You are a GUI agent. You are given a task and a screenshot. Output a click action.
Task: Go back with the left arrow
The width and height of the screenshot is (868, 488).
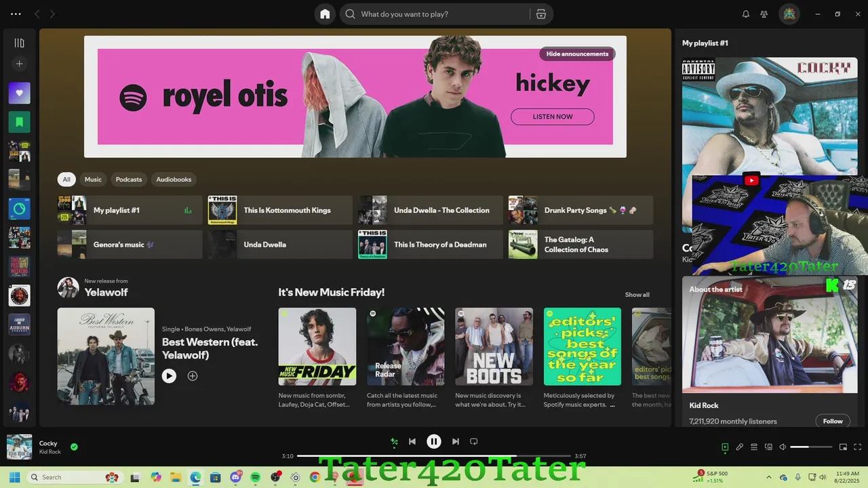[37, 14]
